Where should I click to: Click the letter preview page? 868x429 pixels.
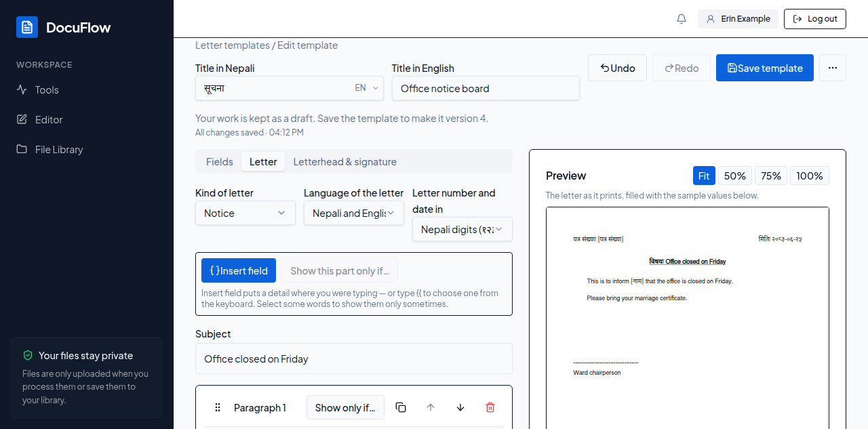pos(688,318)
